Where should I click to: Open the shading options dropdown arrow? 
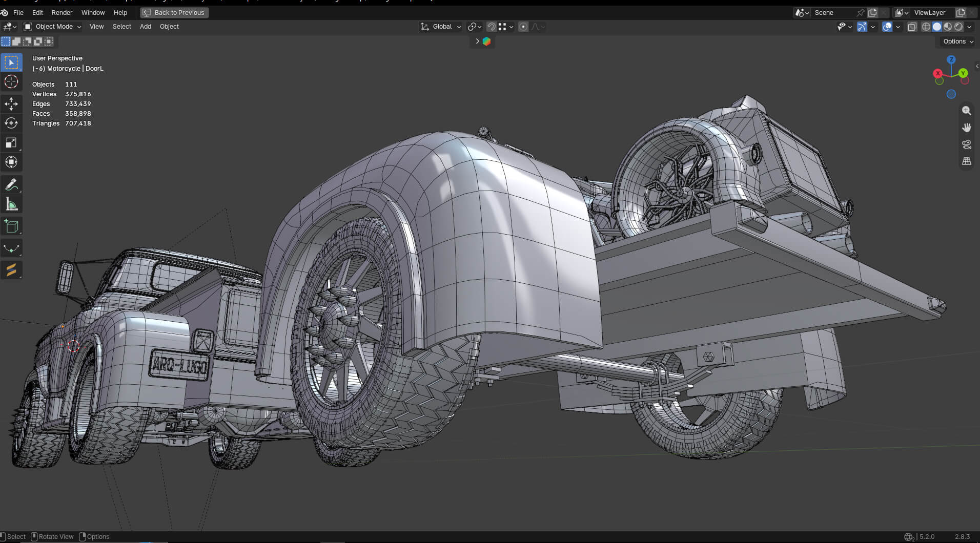pos(969,27)
